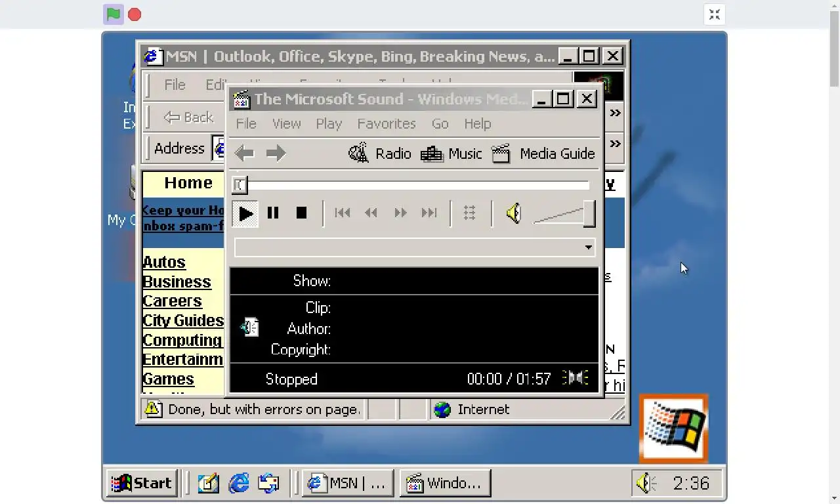Expand IE toolbar overflow chevron
Screen dimensions: 840x504
click(615, 113)
